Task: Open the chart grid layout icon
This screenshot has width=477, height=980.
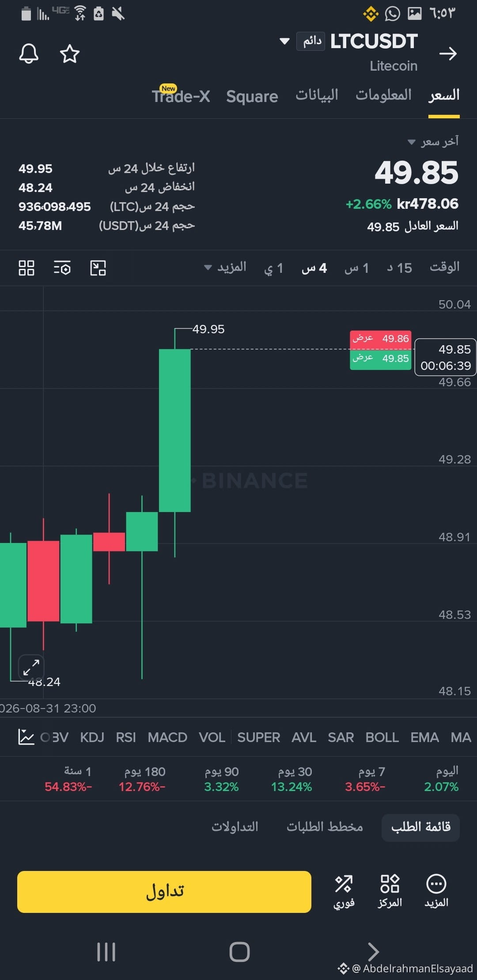Action: coord(26,268)
